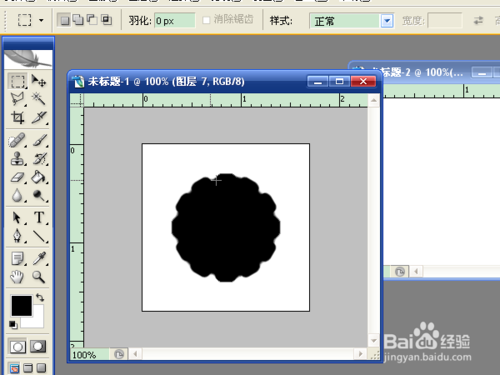500x375 pixels.
Task: Select the Eraser tool
Action: point(17,177)
